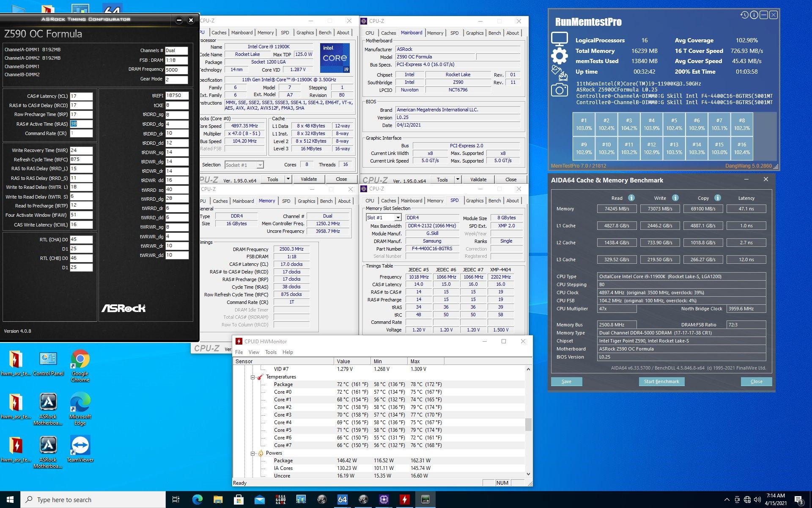
Task: Click memtest instance #16 tile in RunMemtestPro
Action: coord(742,148)
